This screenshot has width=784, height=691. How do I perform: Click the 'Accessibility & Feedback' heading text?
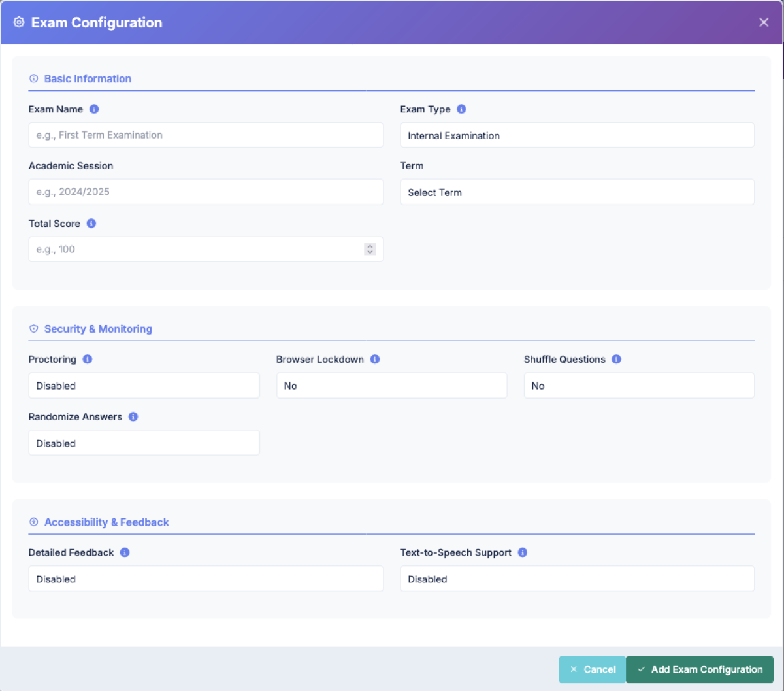(x=106, y=522)
